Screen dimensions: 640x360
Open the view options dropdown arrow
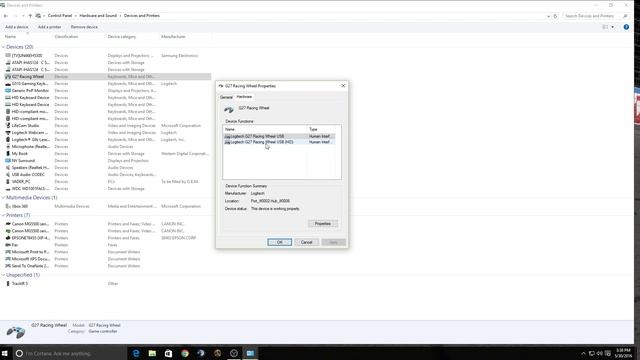613,27
